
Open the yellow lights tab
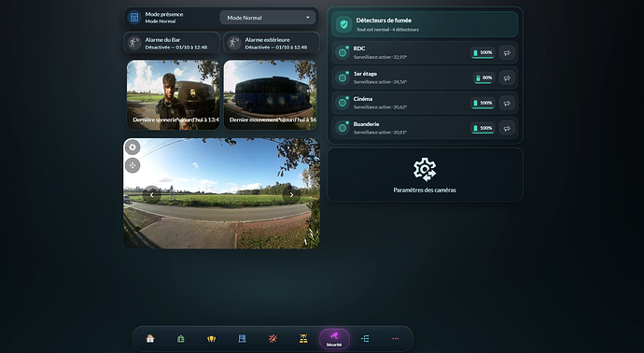[x=212, y=339]
